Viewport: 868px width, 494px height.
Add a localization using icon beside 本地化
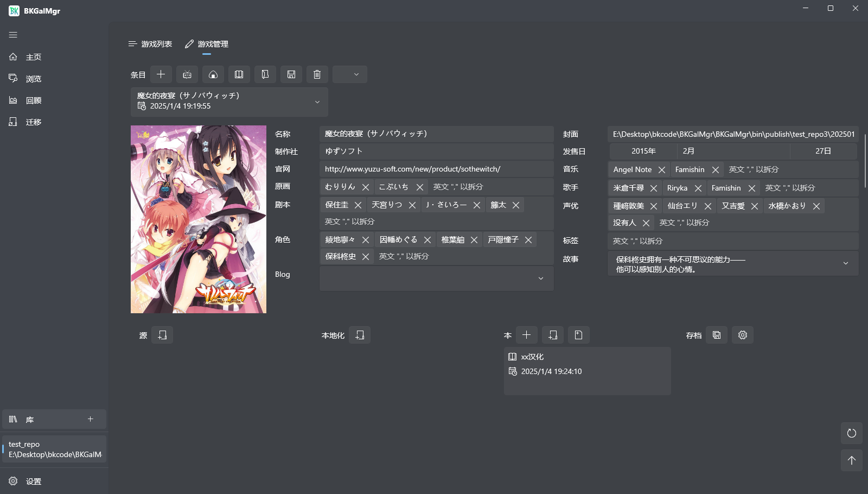(359, 335)
